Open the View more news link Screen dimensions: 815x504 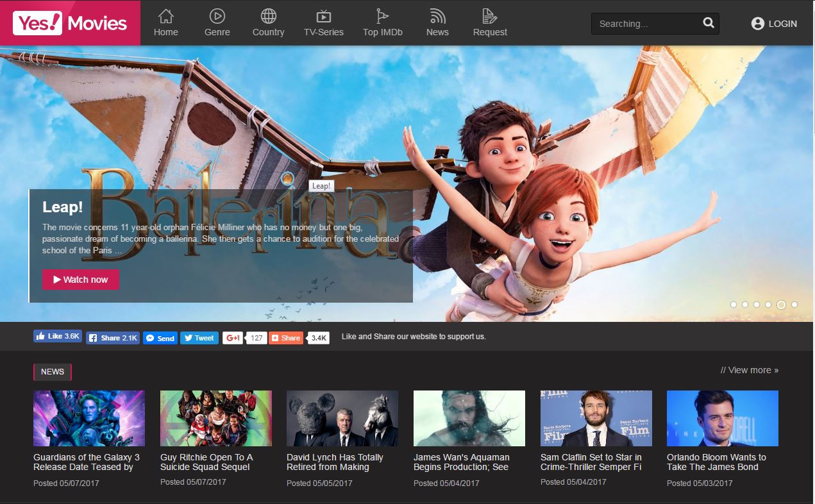(748, 370)
